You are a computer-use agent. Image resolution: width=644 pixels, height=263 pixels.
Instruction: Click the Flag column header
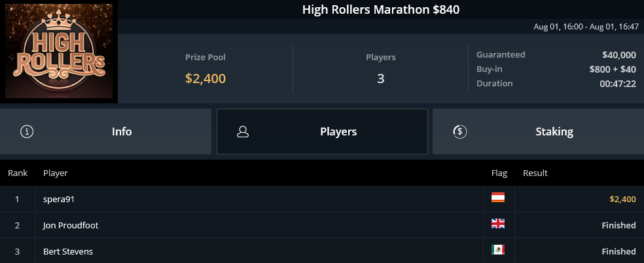[499, 173]
